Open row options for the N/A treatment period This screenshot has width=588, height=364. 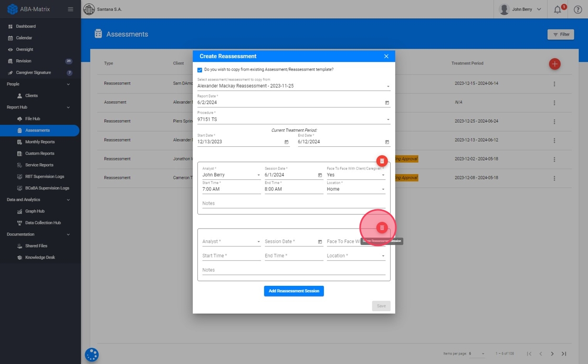[554, 103]
